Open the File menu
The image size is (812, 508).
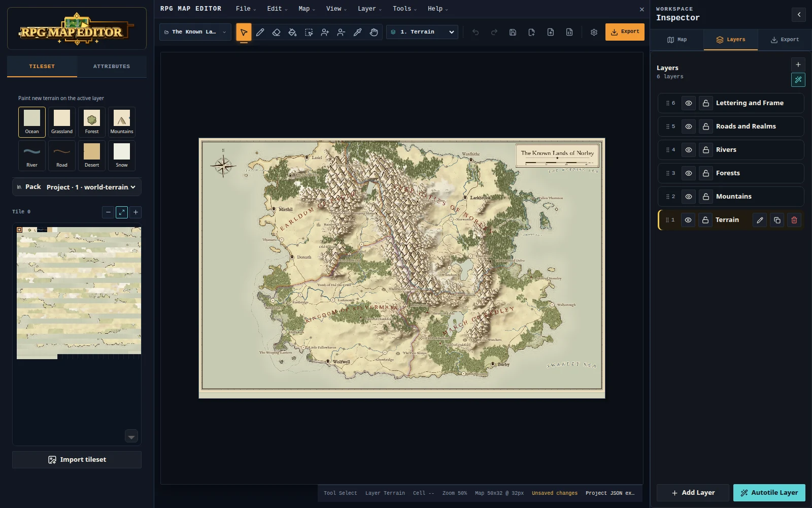point(246,9)
